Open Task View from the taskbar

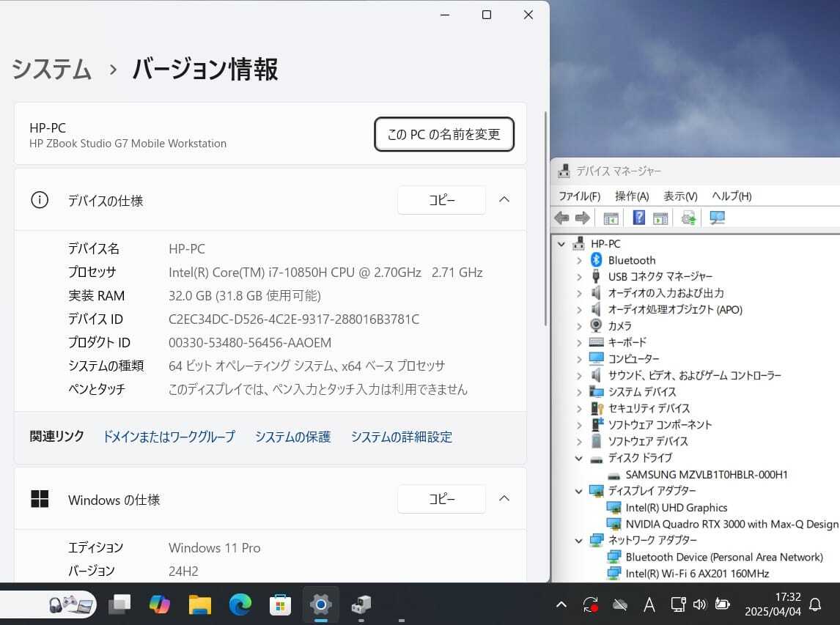tap(119, 604)
